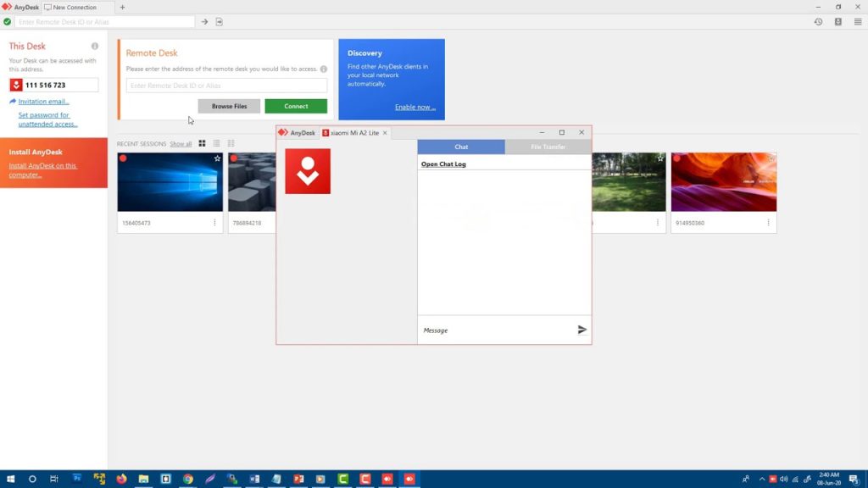Open the AnyDesk main menu (hamburger icon)
The width and height of the screenshot is (868, 488).
pos(858,21)
